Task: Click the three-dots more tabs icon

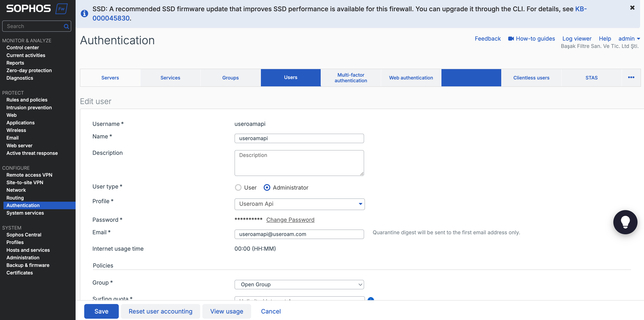Action: tap(631, 77)
